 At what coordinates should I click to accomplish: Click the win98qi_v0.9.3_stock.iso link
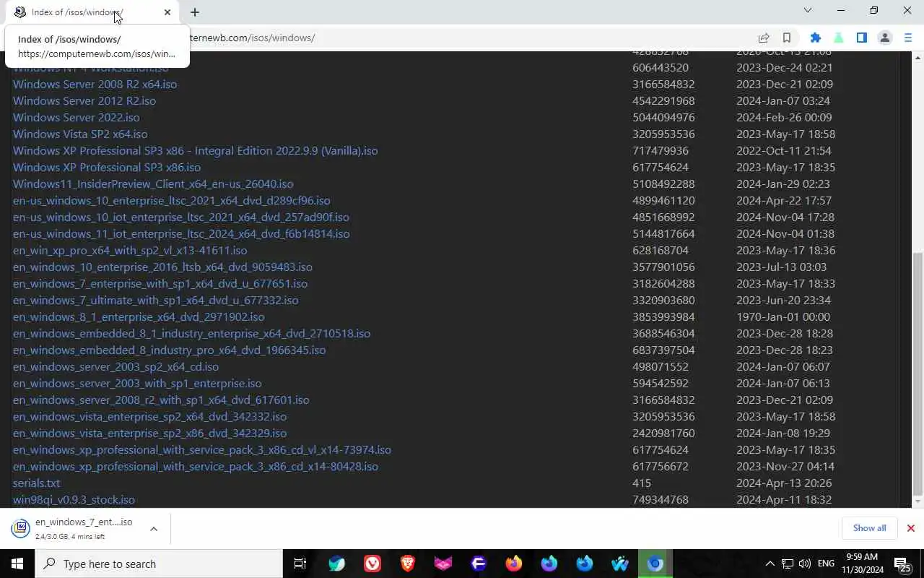tap(74, 499)
